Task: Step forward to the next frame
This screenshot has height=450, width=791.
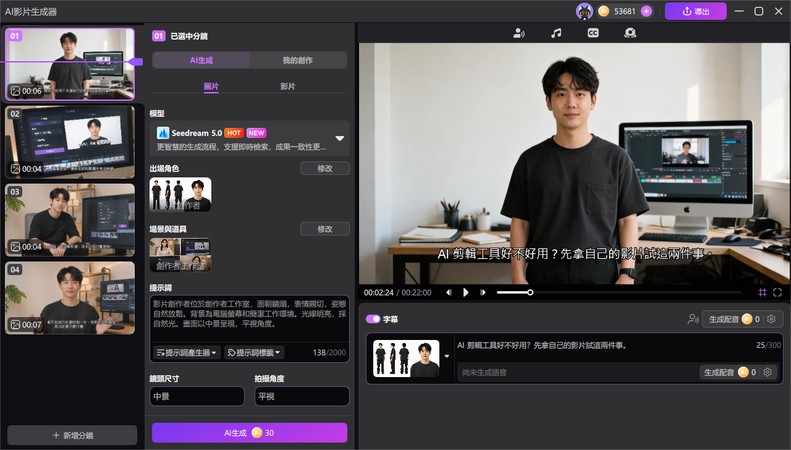Action: point(483,292)
